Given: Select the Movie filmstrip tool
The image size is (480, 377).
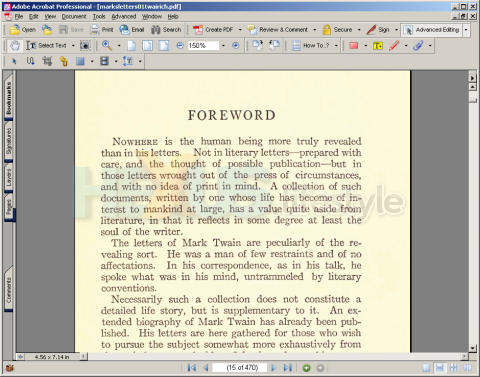Looking at the screenshot, I should click(104, 61).
